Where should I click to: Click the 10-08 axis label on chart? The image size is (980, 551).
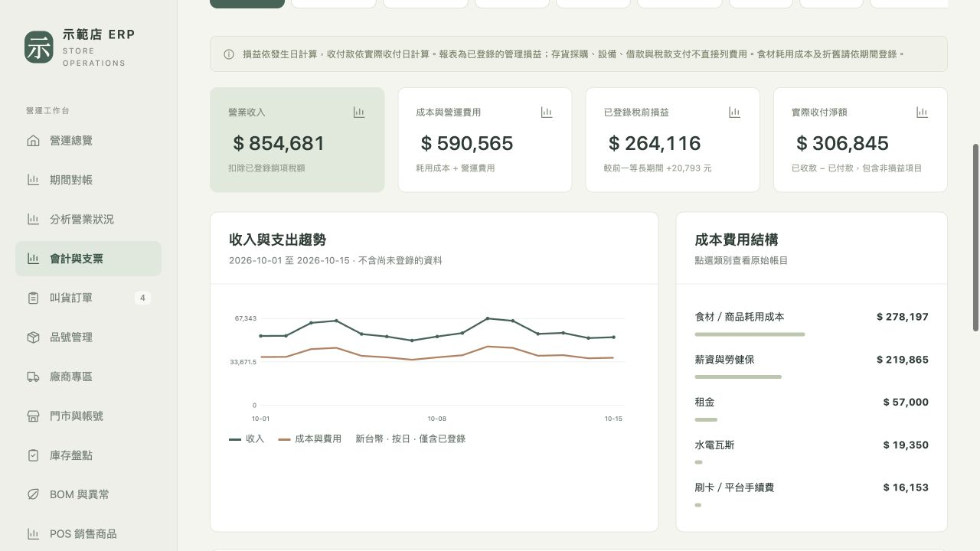[436, 419]
